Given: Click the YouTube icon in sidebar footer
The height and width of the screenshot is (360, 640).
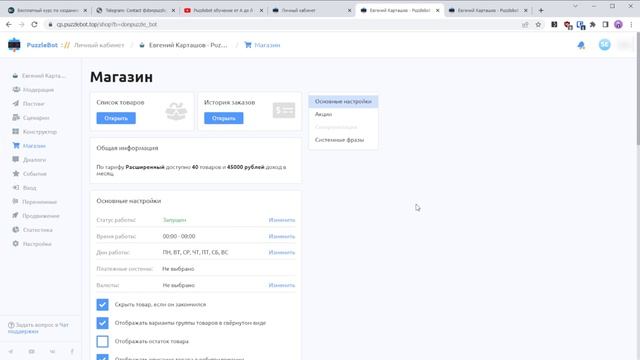Looking at the screenshot, I should pos(31,351).
